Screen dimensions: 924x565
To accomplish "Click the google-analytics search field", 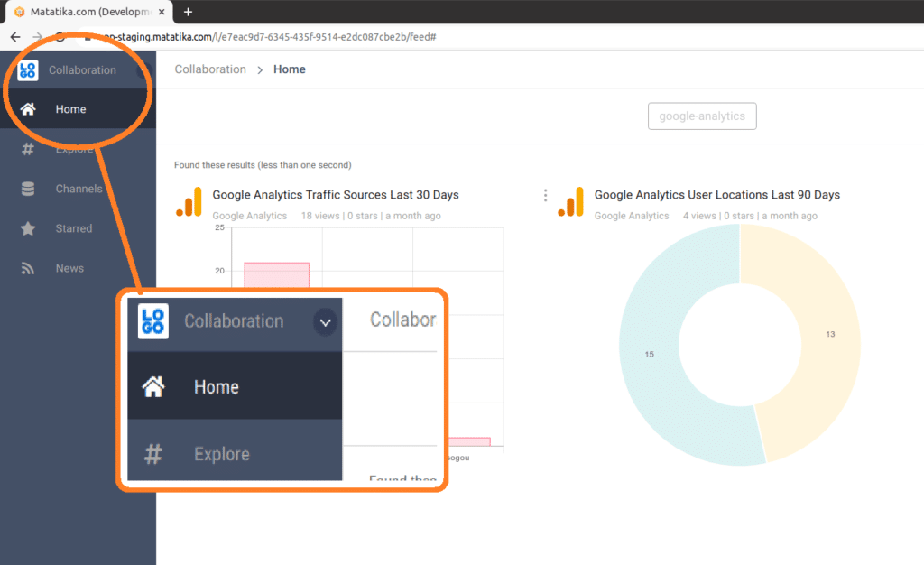I will point(702,116).
